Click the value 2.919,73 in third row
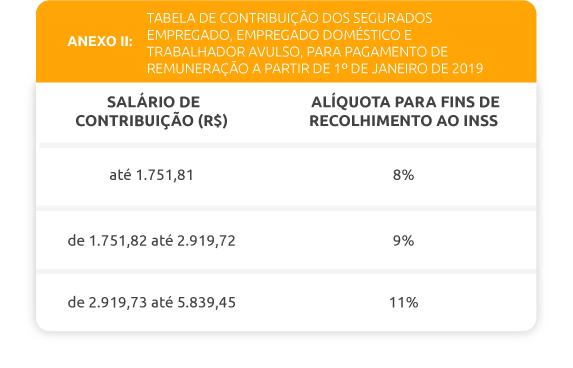This screenshot has width=573, height=368. pos(118,302)
